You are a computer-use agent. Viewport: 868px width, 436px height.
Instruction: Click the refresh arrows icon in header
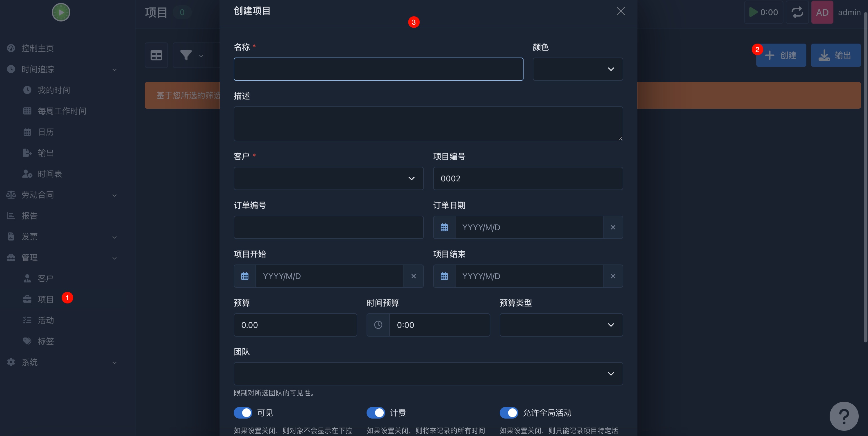(x=797, y=12)
